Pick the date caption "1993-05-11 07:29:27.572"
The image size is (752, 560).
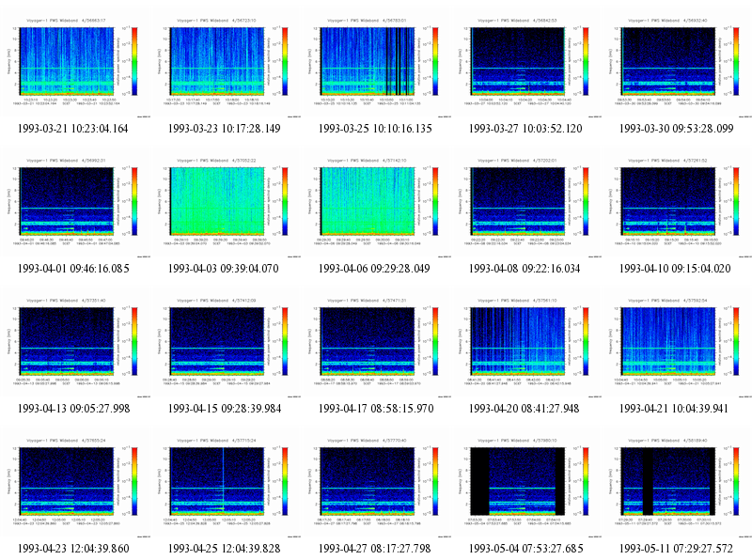coord(676,549)
